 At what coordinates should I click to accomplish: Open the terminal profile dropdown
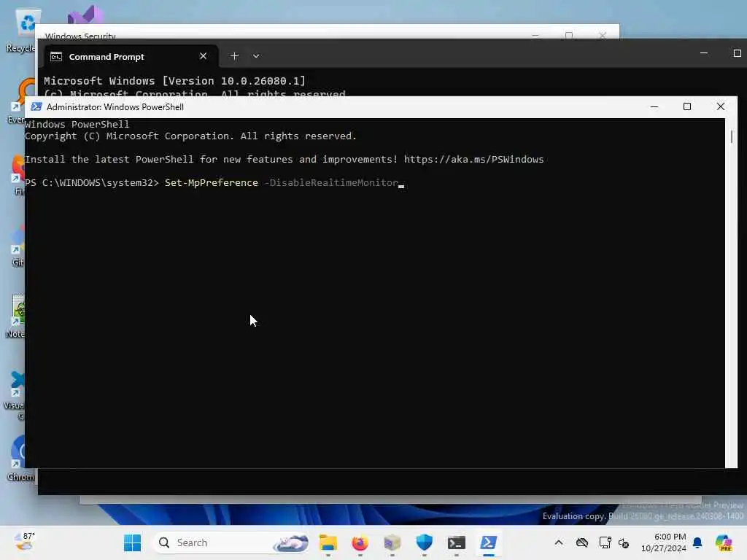[256, 56]
